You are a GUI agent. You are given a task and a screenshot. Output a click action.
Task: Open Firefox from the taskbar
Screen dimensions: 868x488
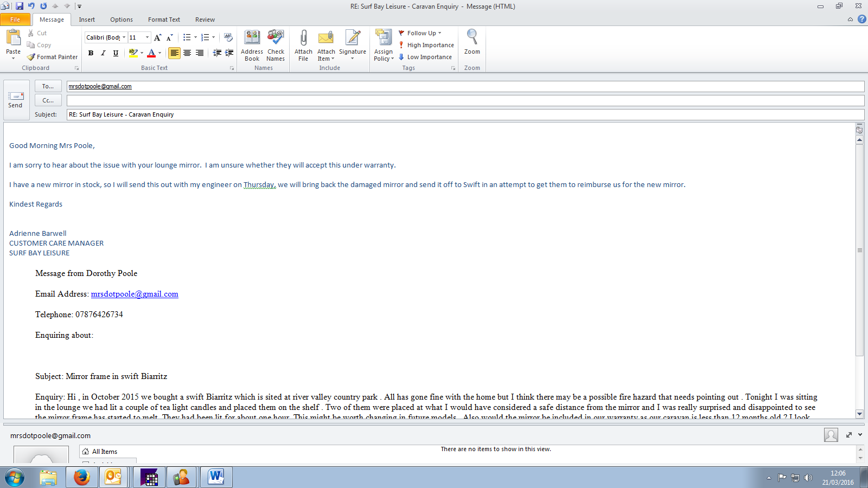81,477
